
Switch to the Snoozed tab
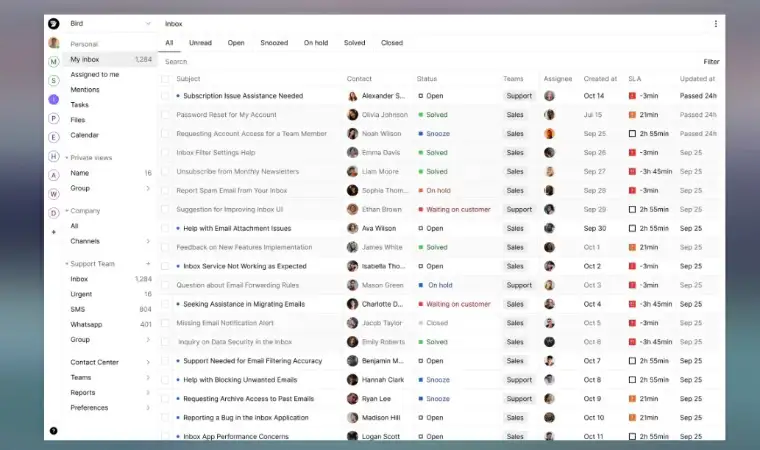click(x=274, y=43)
